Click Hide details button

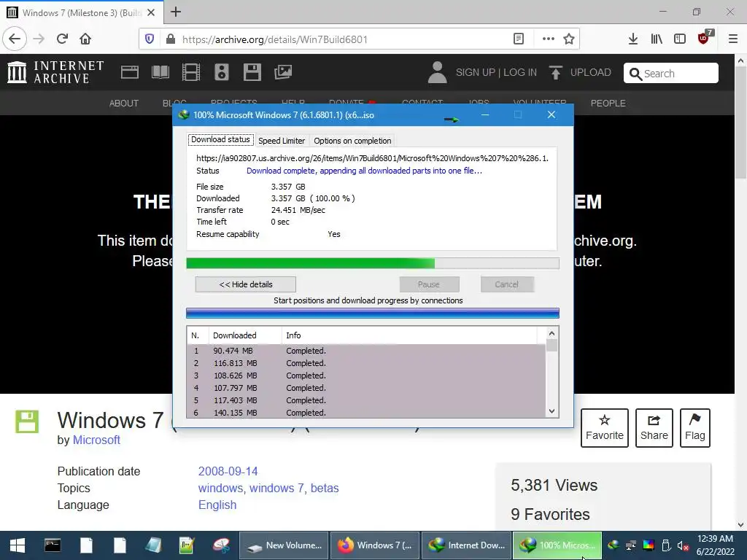coord(246,284)
